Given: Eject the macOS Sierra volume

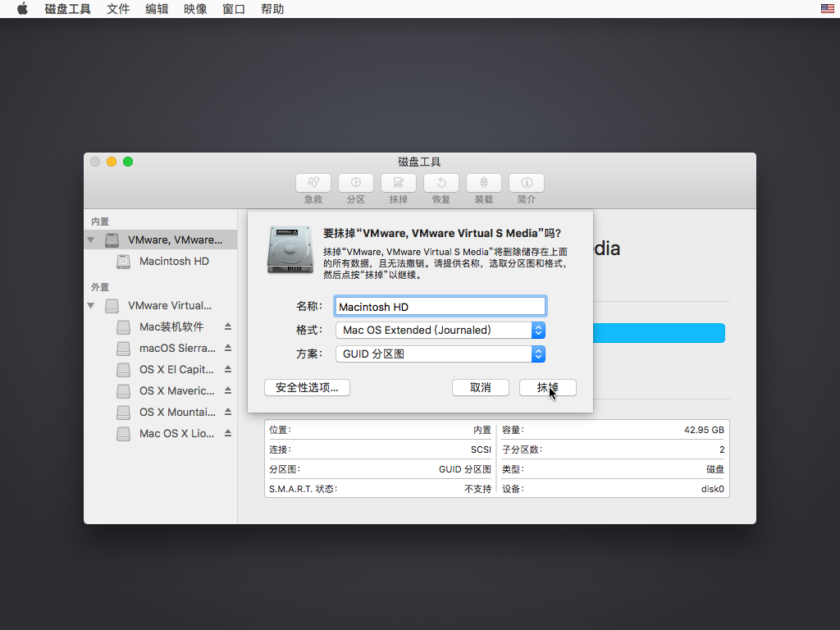Looking at the screenshot, I should [228, 348].
